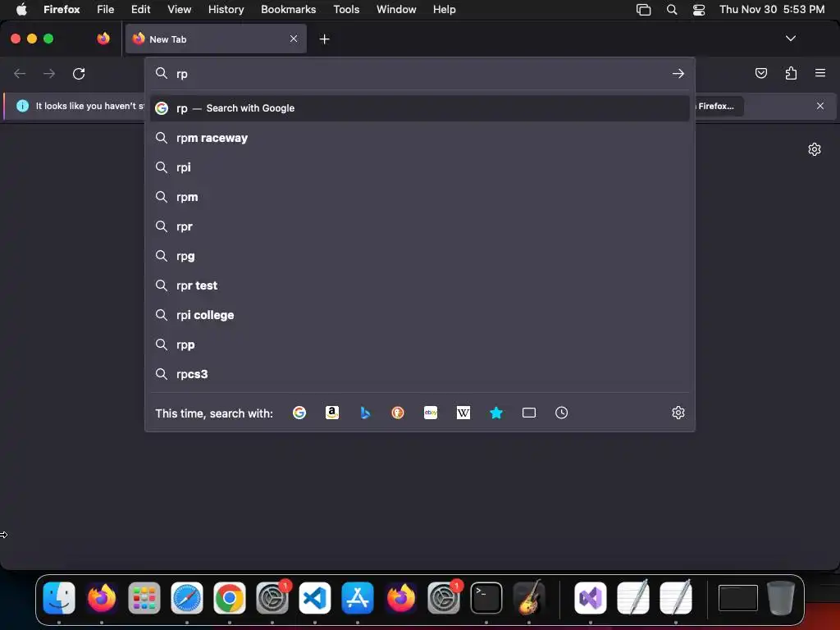This screenshot has height=630, width=840.
Task: Click the Go arrow in the address bar
Action: click(x=678, y=73)
